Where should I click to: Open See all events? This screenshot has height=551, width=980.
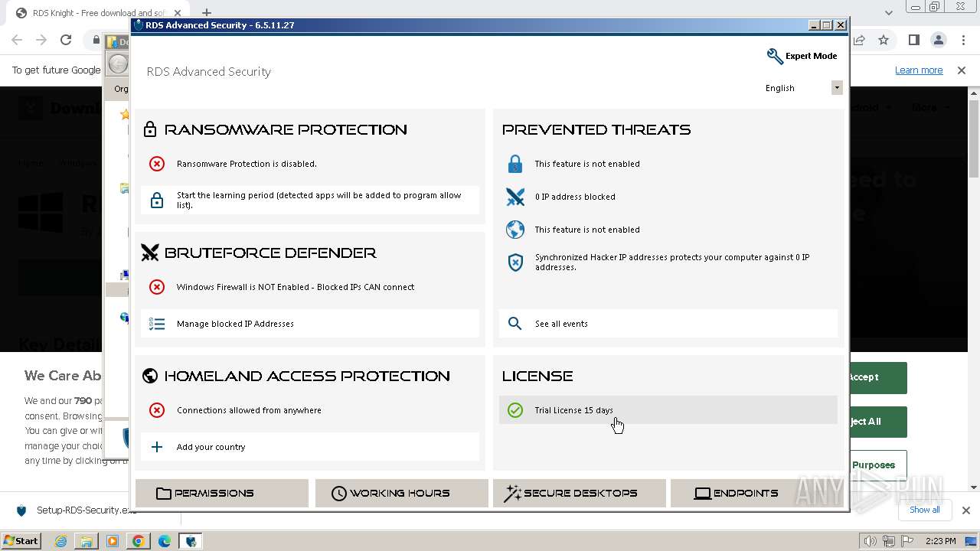pyautogui.click(x=668, y=324)
